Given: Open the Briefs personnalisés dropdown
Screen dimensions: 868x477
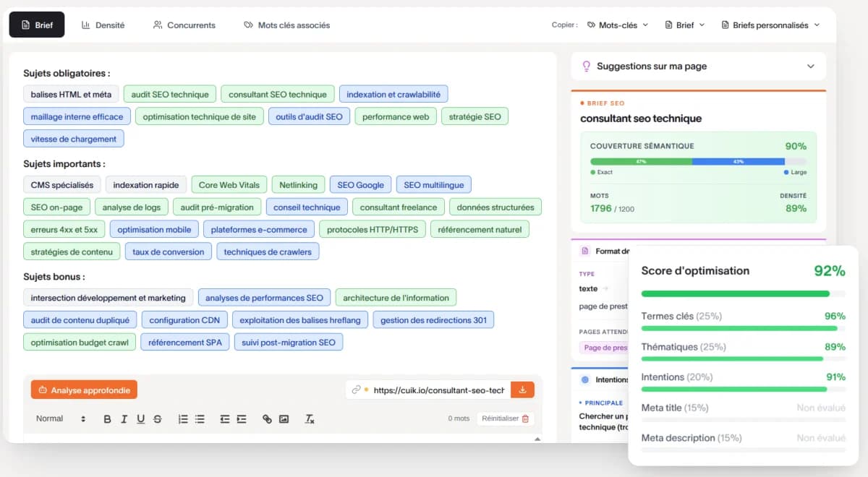Looking at the screenshot, I should point(771,25).
